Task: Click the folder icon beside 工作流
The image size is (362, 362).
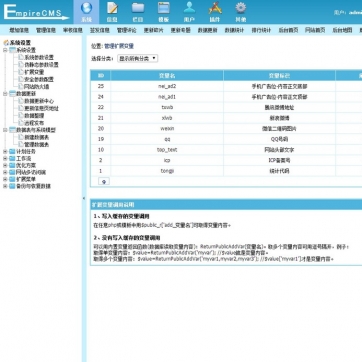Action: [12, 158]
